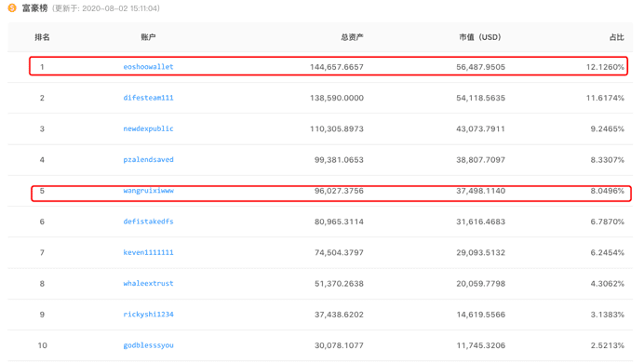Image resolution: width=644 pixels, height=363 pixels.
Task: Click rank number 8 in whaleextrust row
Action: pyautogui.click(x=42, y=284)
